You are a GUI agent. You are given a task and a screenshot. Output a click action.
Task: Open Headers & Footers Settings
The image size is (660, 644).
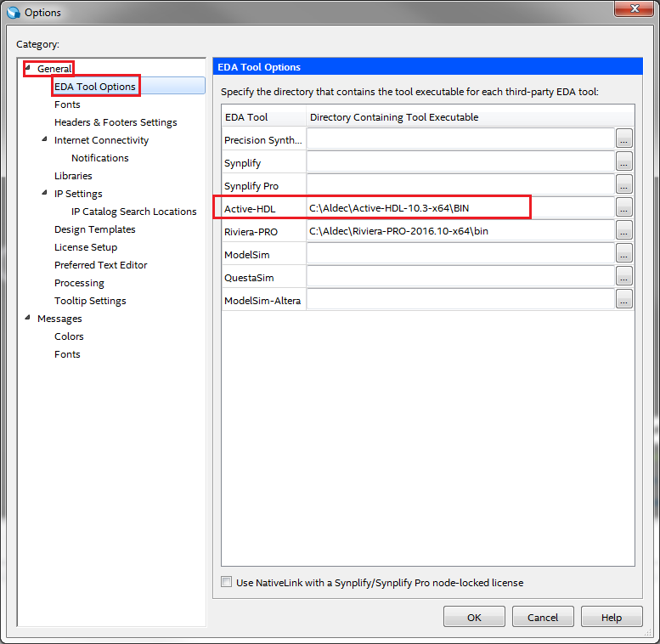pos(116,122)
